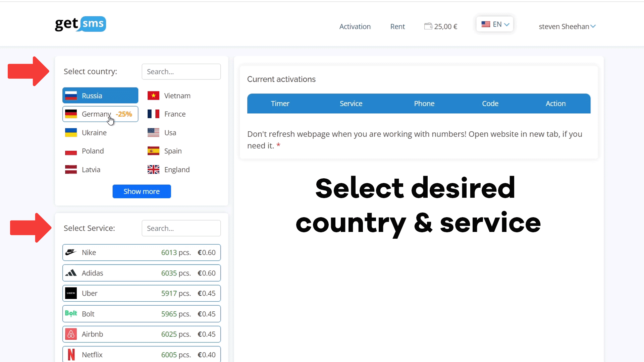Click the Phone column header
This screenshot has height=362, width=644.
[424, 104]
